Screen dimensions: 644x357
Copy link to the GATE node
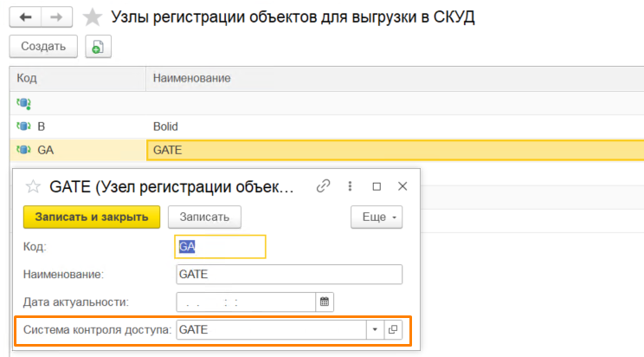point(324,185)
